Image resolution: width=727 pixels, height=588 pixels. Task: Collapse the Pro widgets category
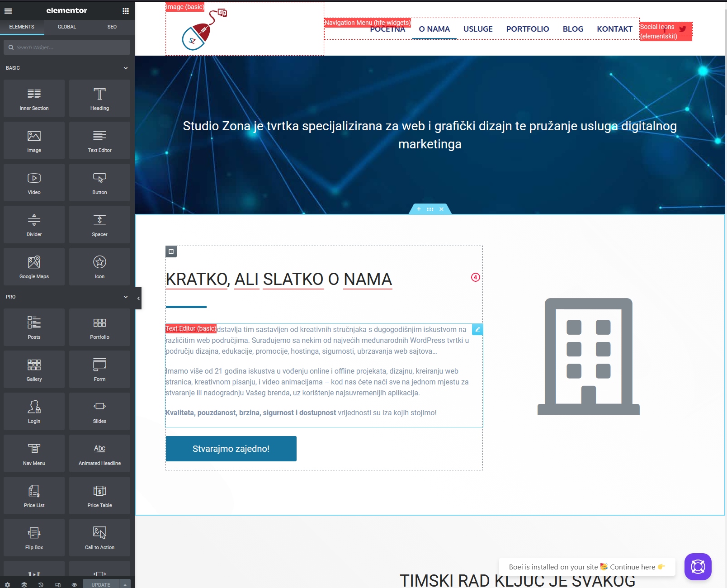click(126, 297)
